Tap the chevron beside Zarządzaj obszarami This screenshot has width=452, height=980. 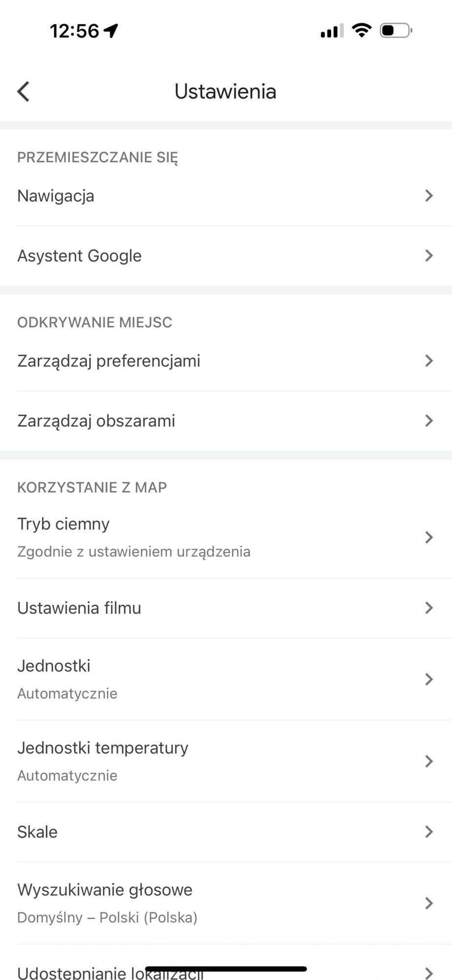tap(429, 421)
